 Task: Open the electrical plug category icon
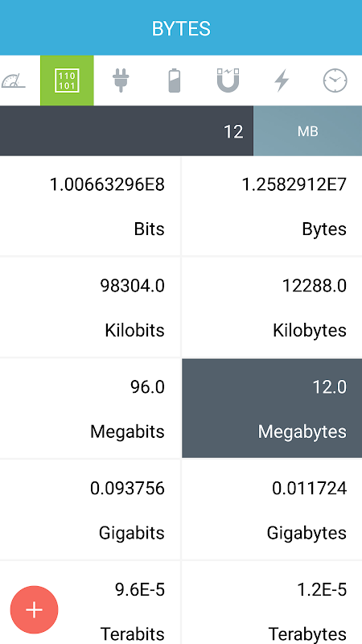point(121,80)
